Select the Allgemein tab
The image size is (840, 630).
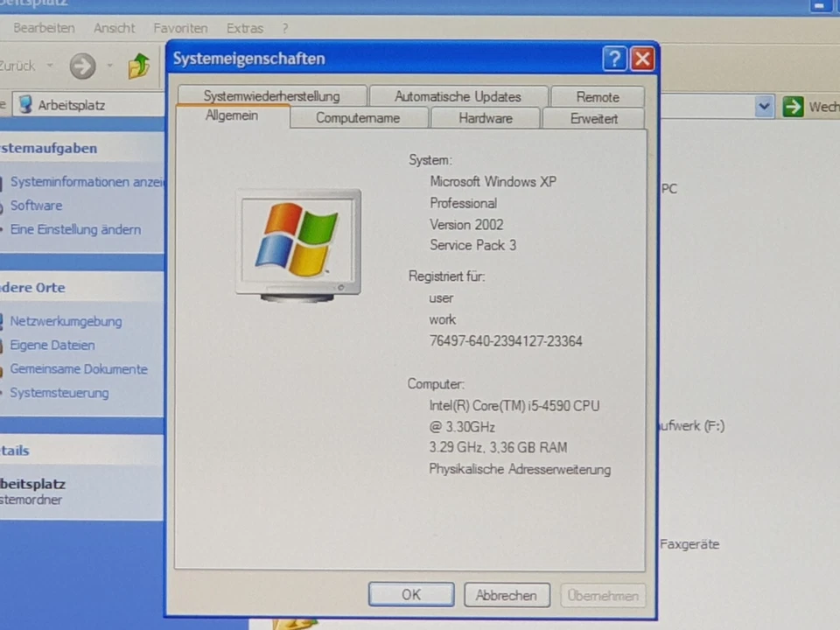click(232, 115)
